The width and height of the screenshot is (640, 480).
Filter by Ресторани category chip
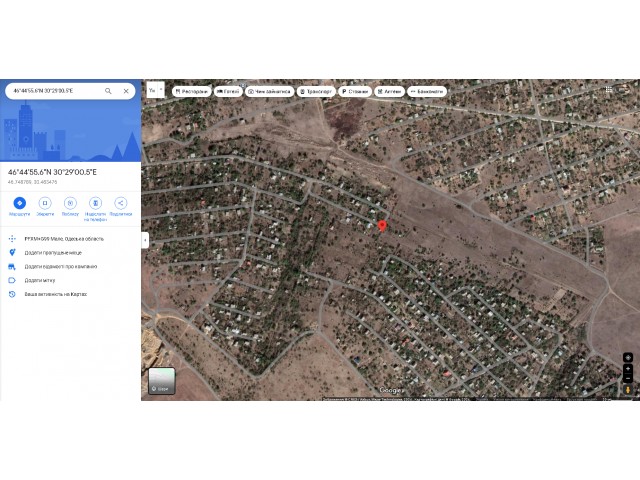coord(191,91)
